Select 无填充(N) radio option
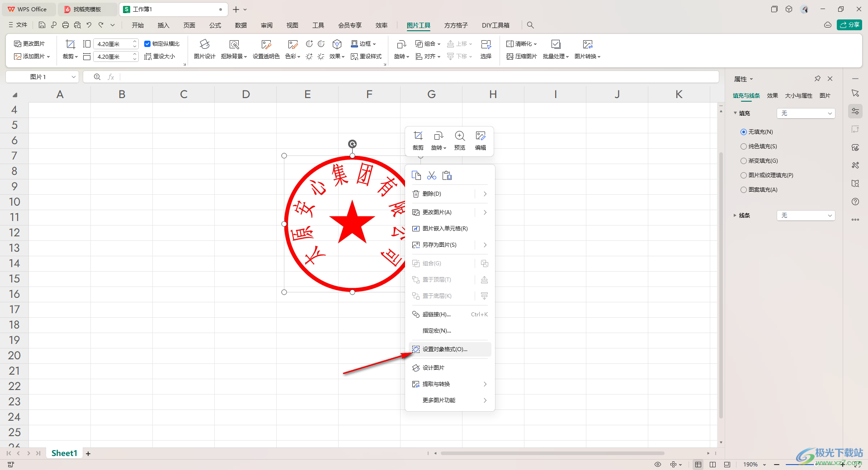 tap(743, 132)
